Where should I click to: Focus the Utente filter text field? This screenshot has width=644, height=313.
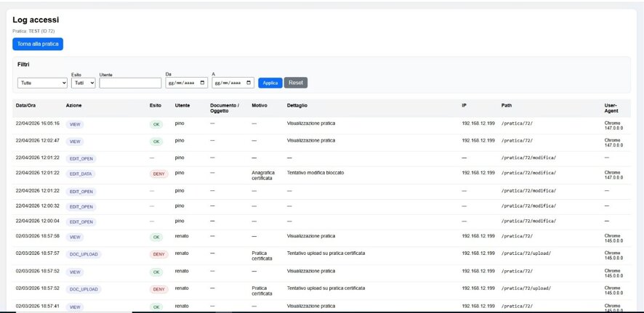pyautogui.click(x=130, y=83)
